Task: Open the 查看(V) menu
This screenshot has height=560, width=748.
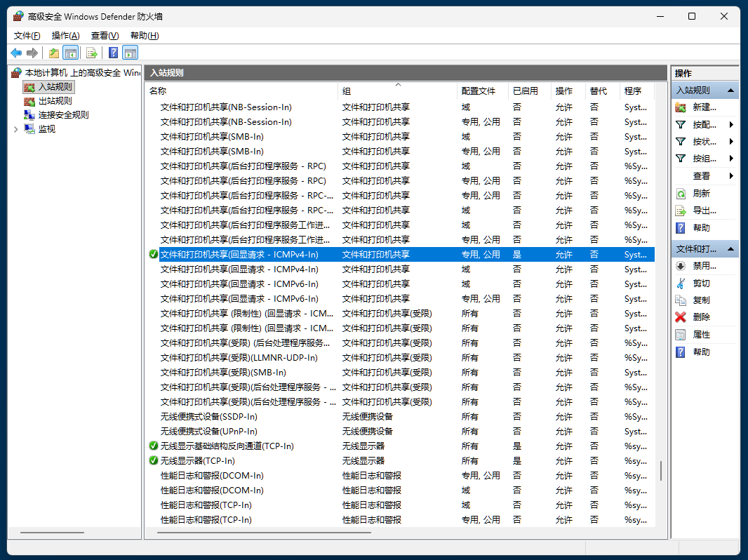Action: pyautogui.click(x=105, y=35)
